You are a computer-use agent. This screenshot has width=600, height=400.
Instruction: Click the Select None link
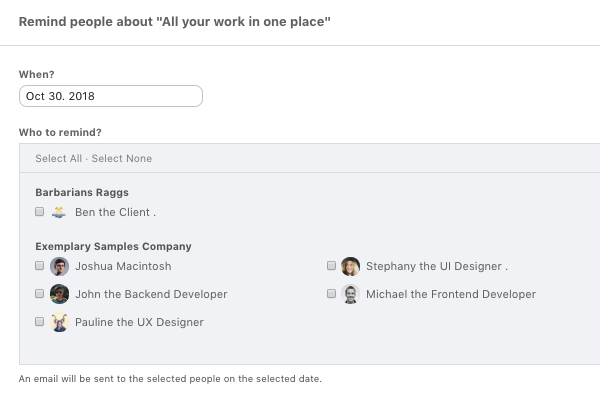122,158
